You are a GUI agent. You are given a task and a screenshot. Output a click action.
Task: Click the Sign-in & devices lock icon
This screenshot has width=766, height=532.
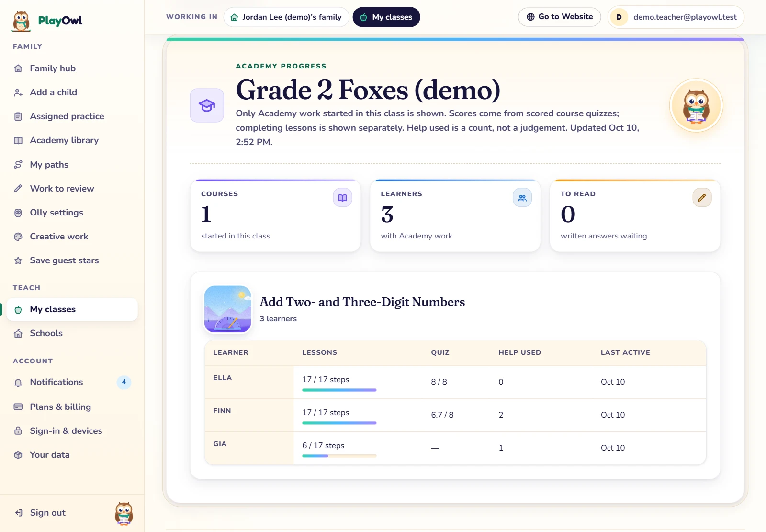click(18, 431)
